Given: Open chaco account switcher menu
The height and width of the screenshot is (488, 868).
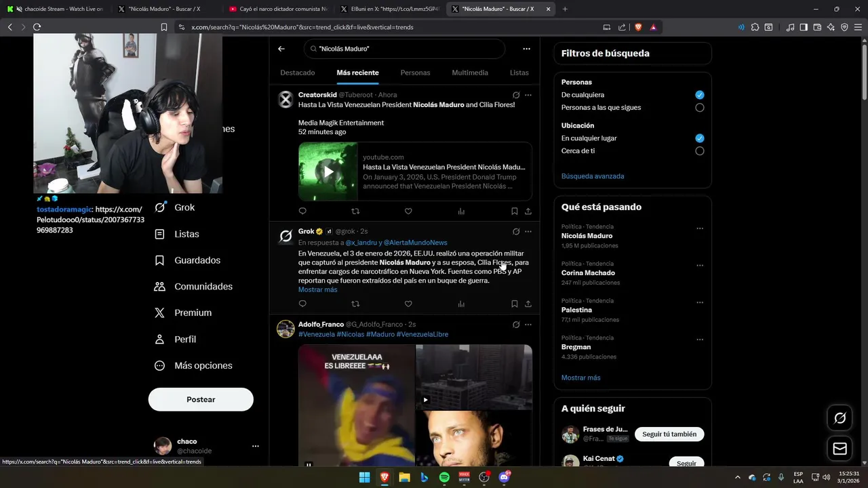Looking at the screenshot, I should [256, 446].
